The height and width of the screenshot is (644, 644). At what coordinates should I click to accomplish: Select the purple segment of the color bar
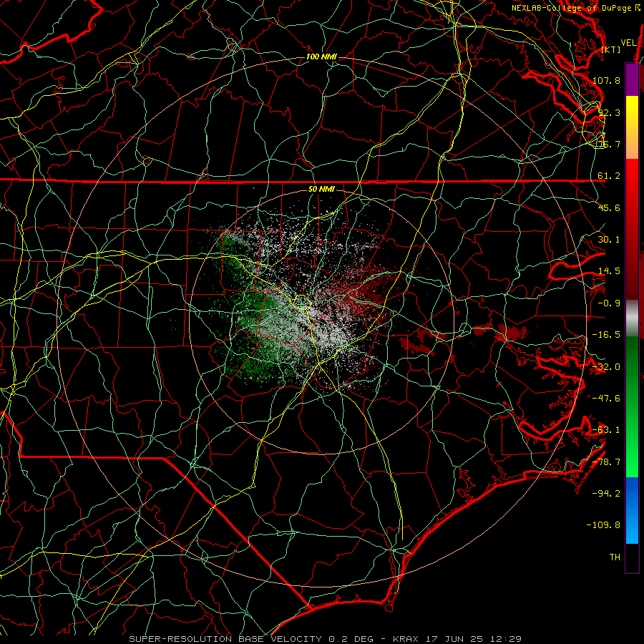[632, 79]
